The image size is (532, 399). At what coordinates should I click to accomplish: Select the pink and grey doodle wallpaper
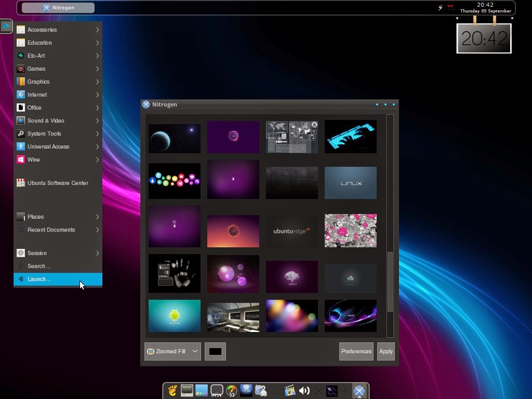point(351,231)
